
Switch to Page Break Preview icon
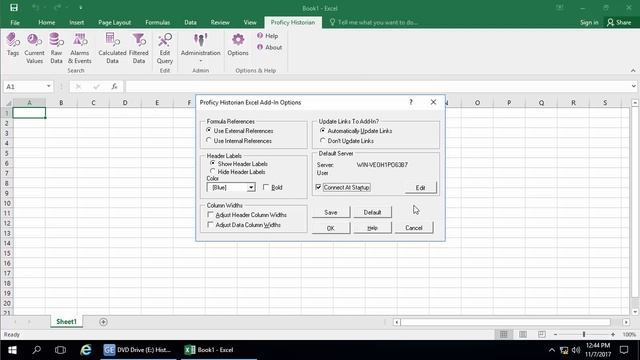(x=542, y=334)
